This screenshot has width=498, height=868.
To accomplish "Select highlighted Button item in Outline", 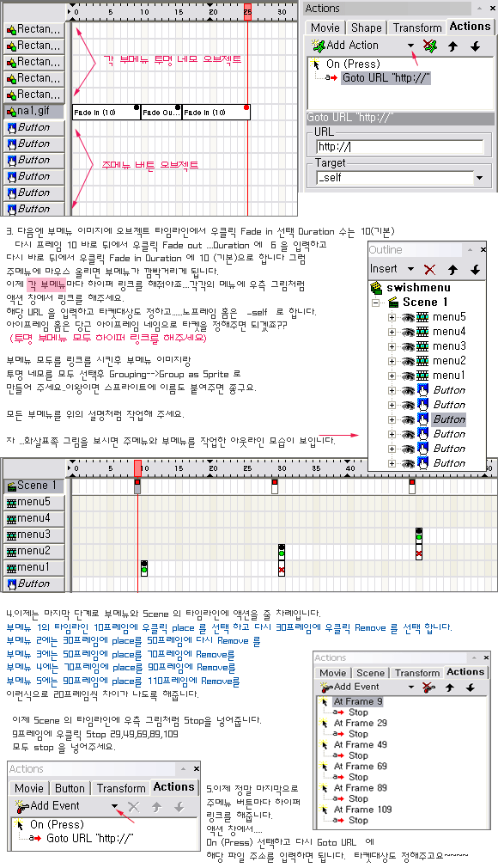I will click(449, 419).
